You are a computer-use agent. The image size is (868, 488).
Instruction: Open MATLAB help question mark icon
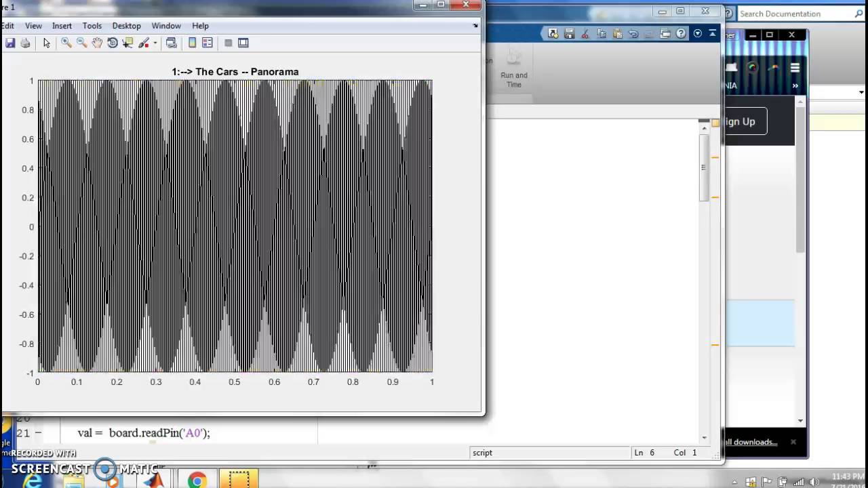click(x=681, y=34)
